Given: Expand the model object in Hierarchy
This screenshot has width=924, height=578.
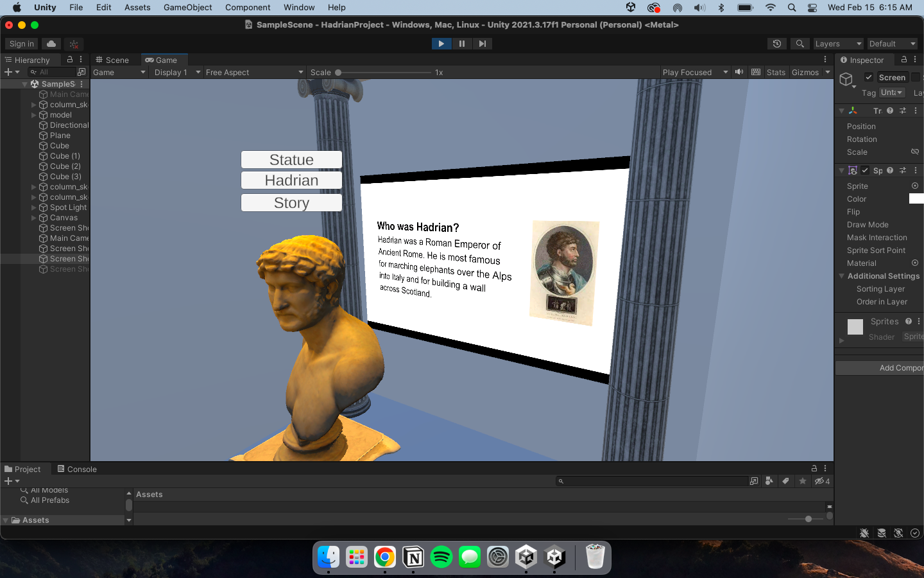Looking at the screenshot, I should (x=34, y=115).
